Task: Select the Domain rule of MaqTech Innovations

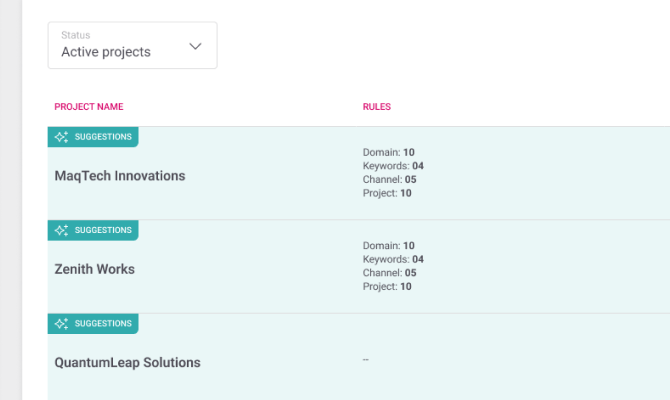Action: point(388,152)
